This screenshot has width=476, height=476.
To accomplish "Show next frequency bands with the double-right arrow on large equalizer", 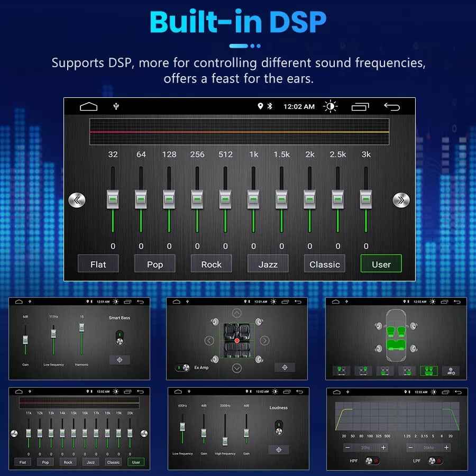I will pos(401,200).
